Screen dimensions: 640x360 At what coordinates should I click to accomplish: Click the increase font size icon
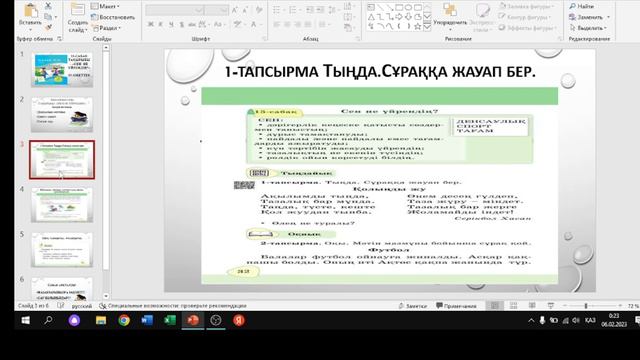click(x=235, y=10)
